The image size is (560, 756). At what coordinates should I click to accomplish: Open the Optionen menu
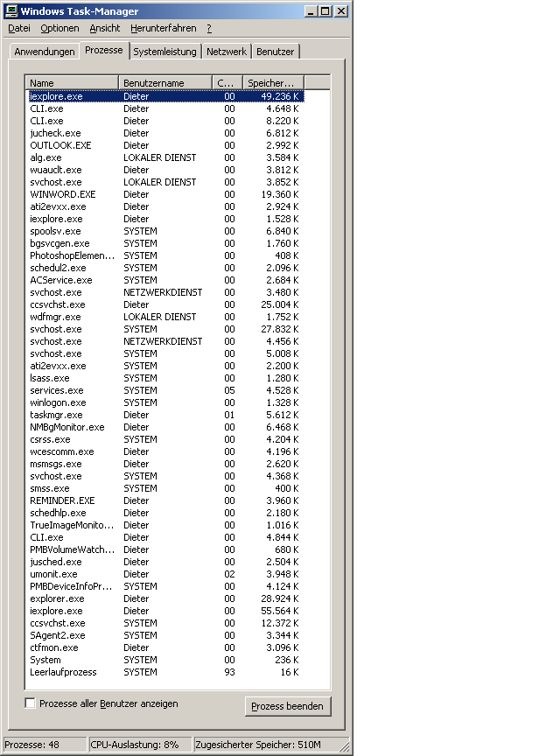click(x=59, y=28)
